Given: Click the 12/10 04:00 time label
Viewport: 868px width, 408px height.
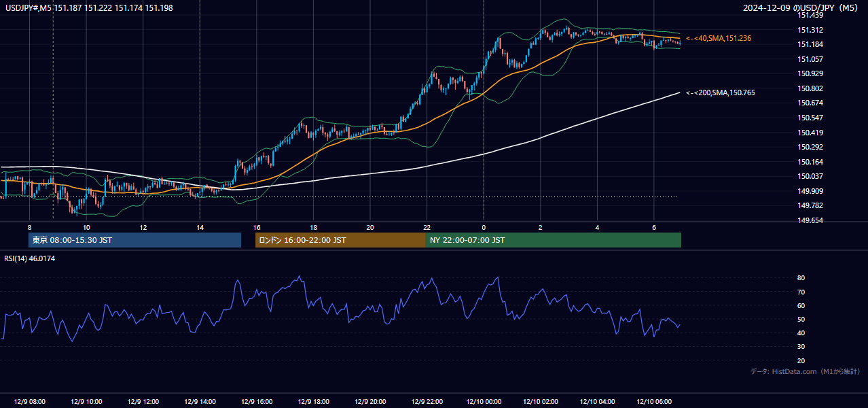Looking at the screenshot, I should (x=597, y=402).
